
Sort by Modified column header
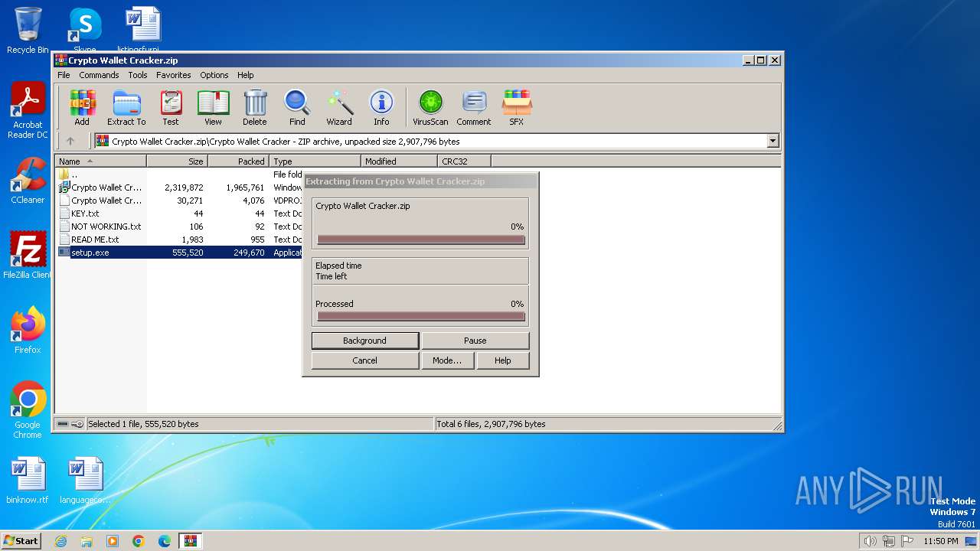click(x=399, y=161)
